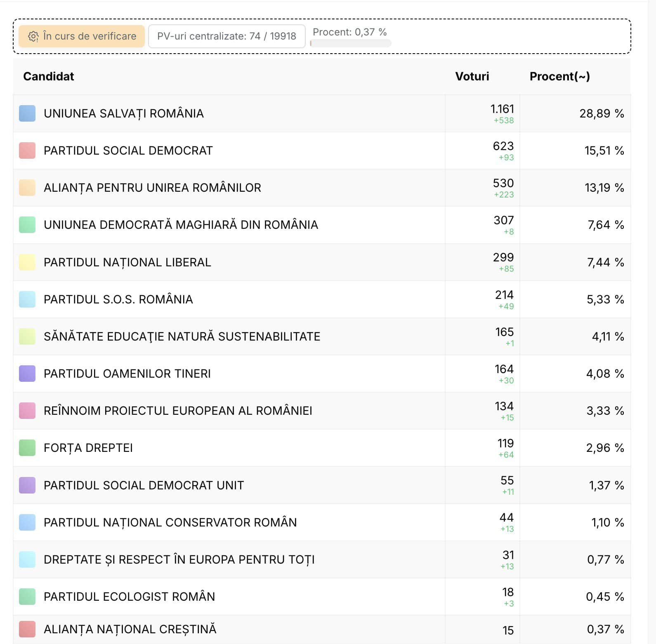Click the 3,33 % percentage
This screenshot has height=644, width=656.
coord(605,411)
